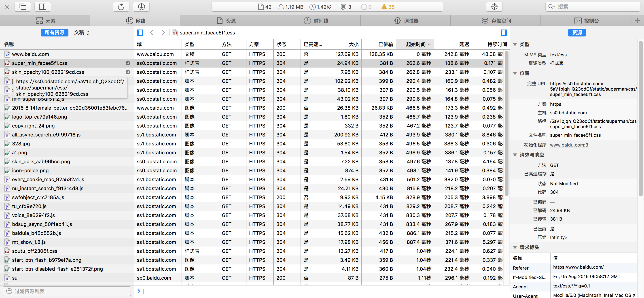Switch to the 存储空间 (Storage) tab
The image size is (644, 298).
(496, 21)
